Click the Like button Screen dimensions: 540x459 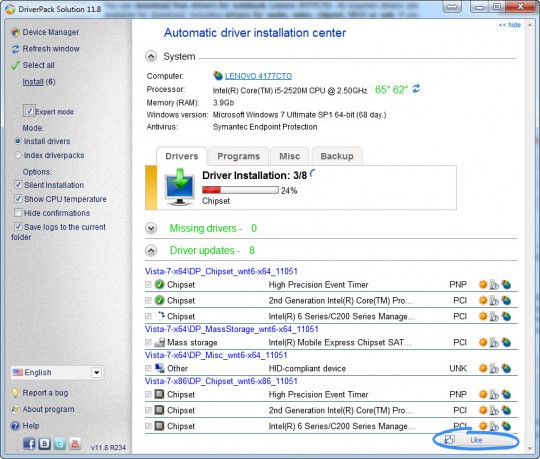(476, 440)
